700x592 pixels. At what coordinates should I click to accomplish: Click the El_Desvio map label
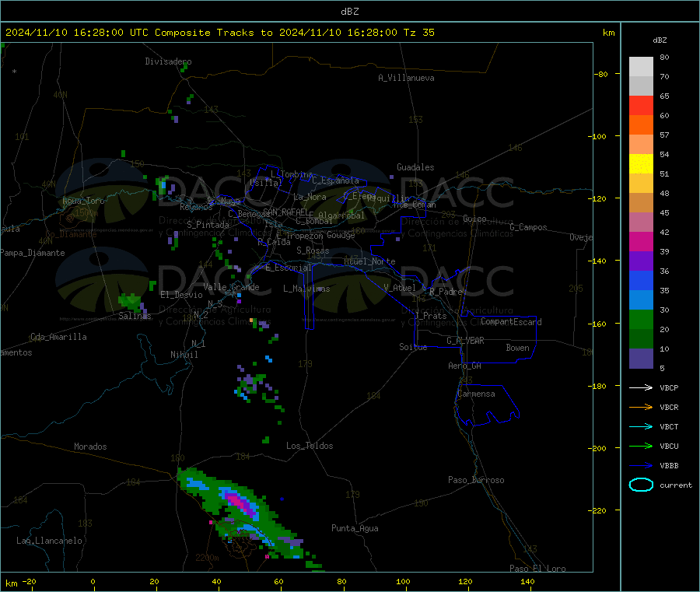(x=181, y=295)
